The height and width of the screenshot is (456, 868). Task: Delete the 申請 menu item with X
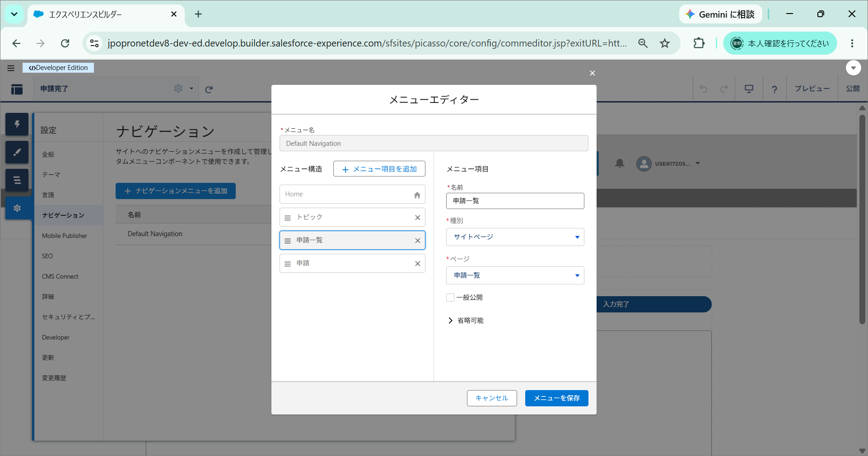[x=417, y=264]
